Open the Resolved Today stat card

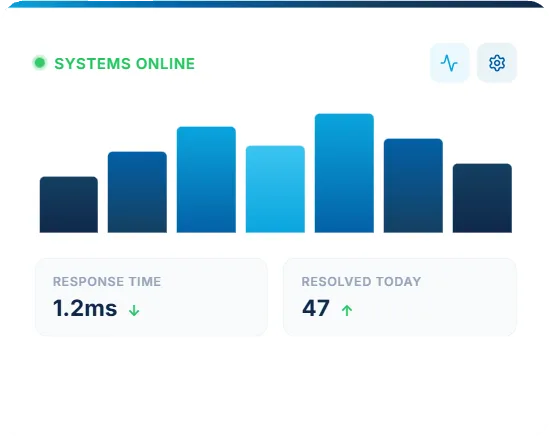click(x=400, y=297)
